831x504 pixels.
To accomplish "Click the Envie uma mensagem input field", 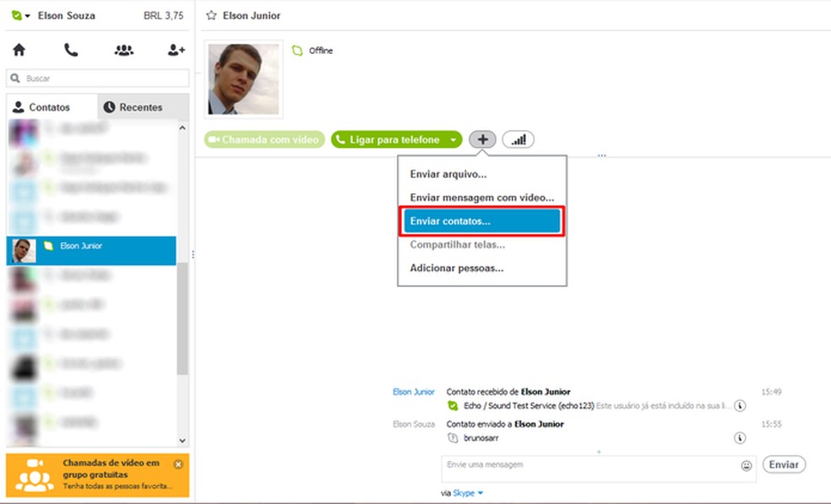I will point(591,464).
